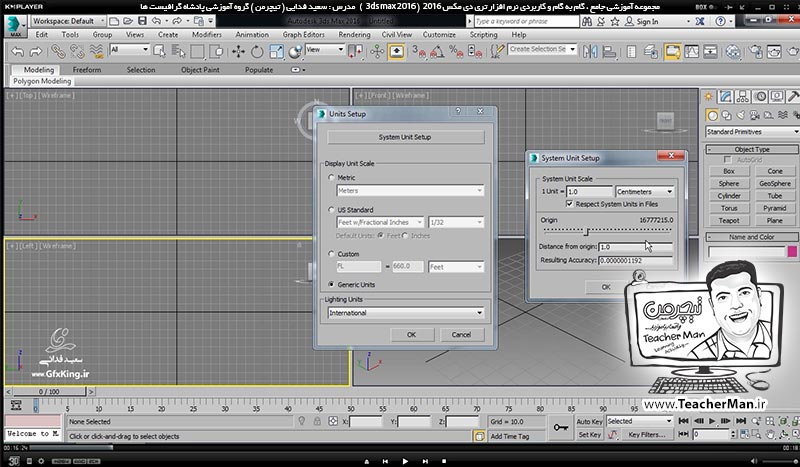Toggle Window/Crossing selection mode

coord(216,52)
